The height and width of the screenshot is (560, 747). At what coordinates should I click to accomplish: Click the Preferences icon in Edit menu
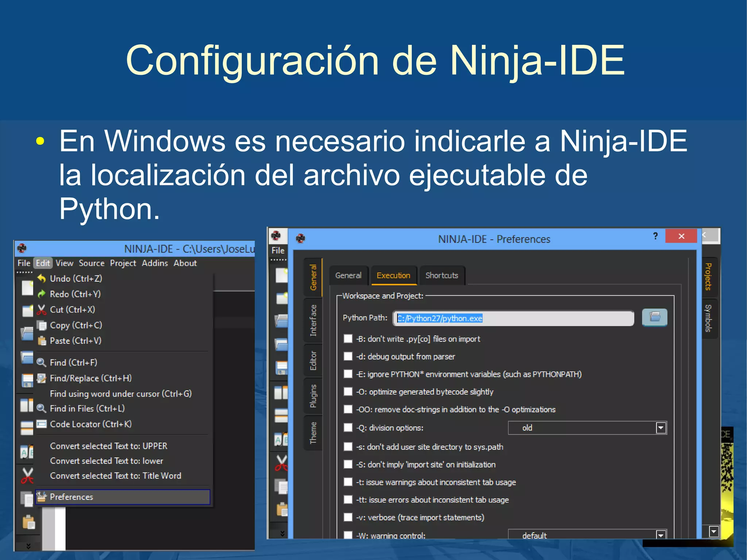coord(42,497)
